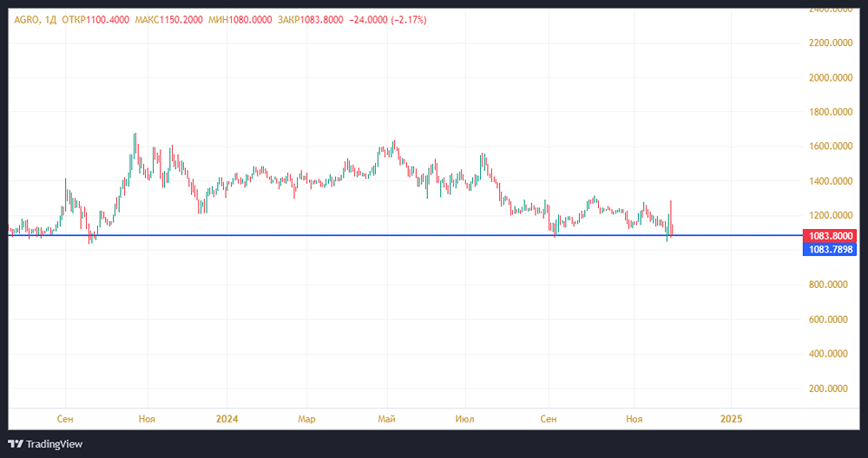The image size is (868, 458).
Task: Click the 1200.0000 price axis label
Action: point(829,215)
